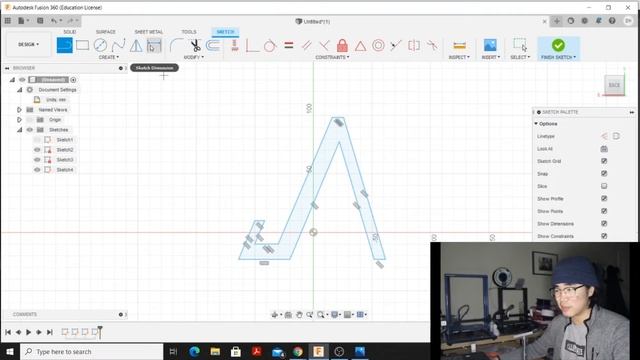640x360 pixels.
Task: Toggle visibility of the Sketches folder
Action: coord(29,130)
